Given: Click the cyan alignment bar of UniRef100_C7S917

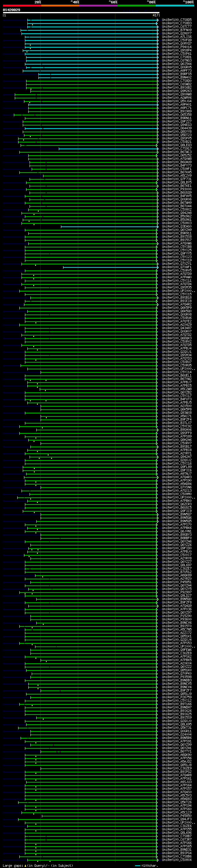Looking at the screenshot, I should 108,149.
